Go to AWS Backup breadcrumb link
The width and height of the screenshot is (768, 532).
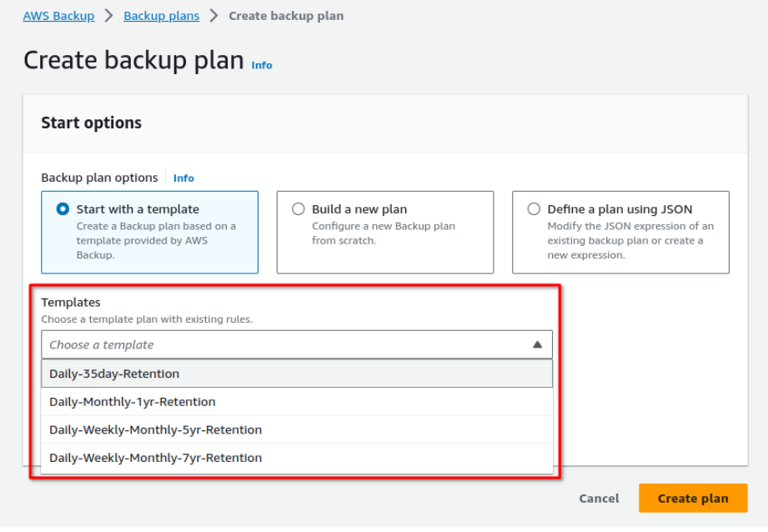click(x=58, y=16)
